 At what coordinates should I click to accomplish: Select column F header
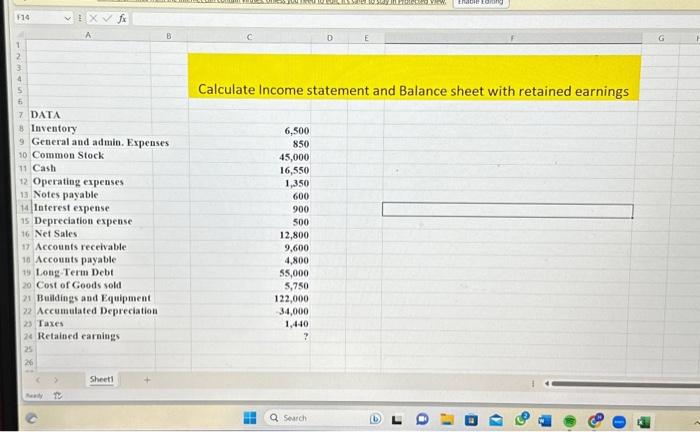[512, 38]
